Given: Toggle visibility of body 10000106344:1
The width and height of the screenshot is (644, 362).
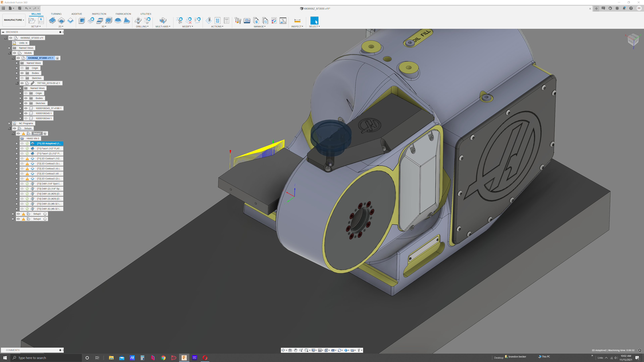Looking at the screenshot, I should pyautogui.click(x=26, y=118).
